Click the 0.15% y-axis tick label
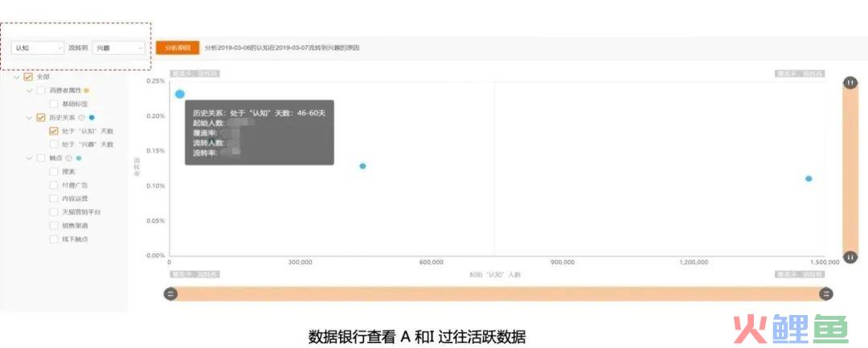This screenshot has height=348, width=868. (x=156, y=150)
